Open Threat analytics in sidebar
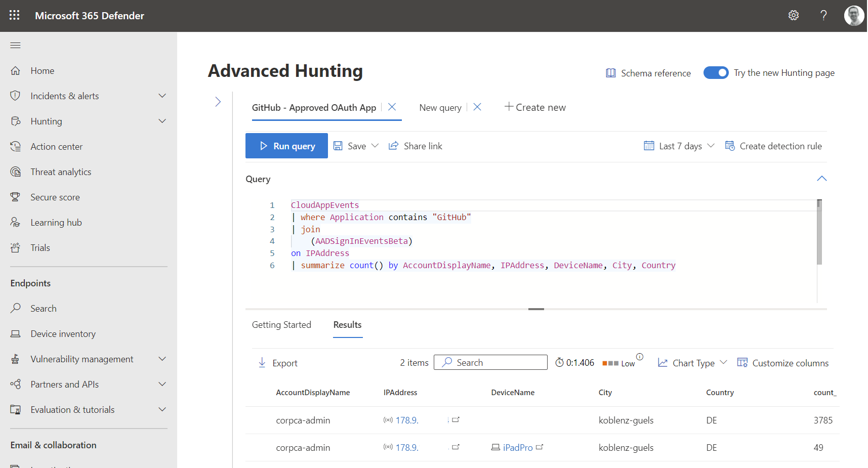This screenshot has height=468, width=868. click(61, 172)
